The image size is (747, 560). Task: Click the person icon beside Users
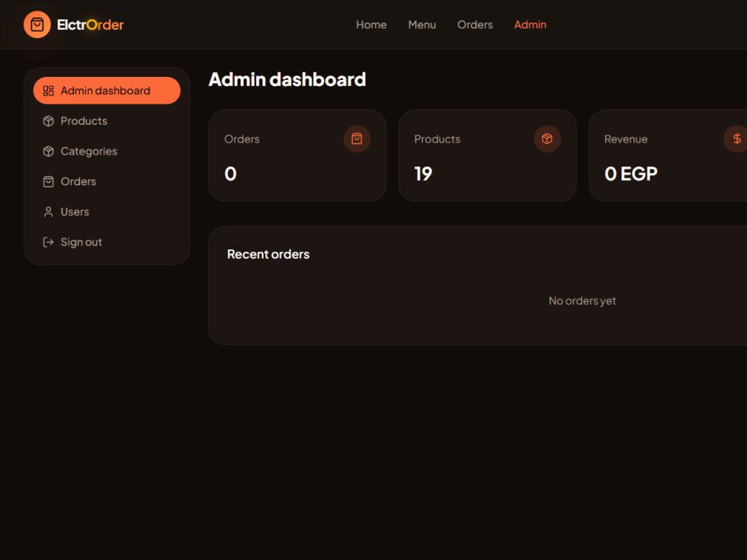point(49,212)
